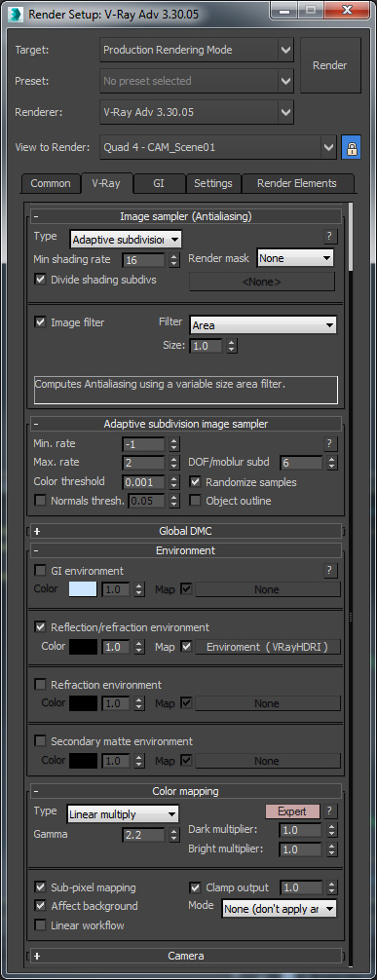Image resolution: width=377 pixels, height=980 pixels.
Task: Open image sampler Type dropdown
Action: [125, 239]
